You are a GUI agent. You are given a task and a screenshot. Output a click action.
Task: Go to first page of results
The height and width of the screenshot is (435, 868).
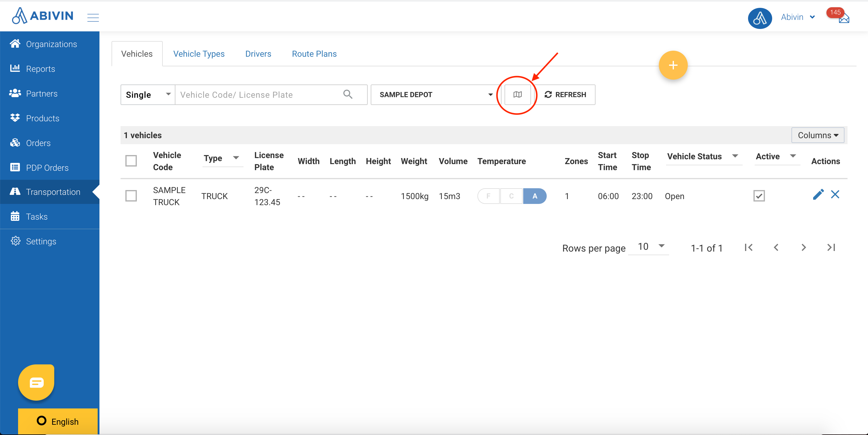(x=748, y=247)
